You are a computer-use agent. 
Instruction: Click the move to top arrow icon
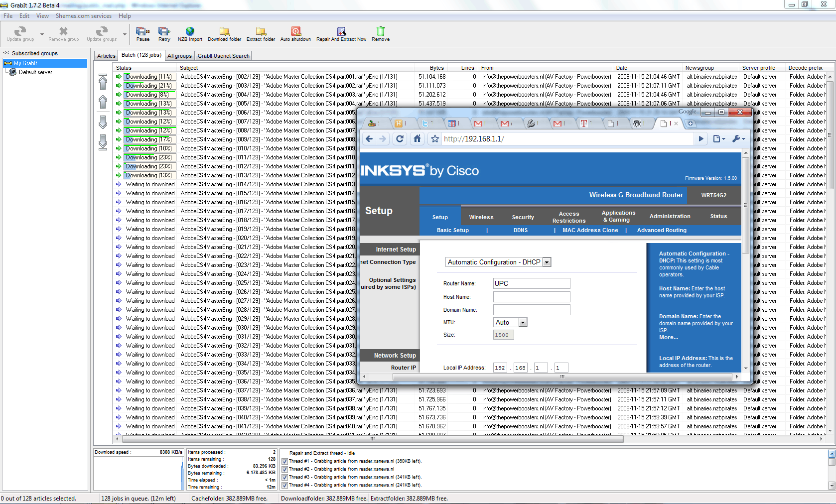pos(103,82)
